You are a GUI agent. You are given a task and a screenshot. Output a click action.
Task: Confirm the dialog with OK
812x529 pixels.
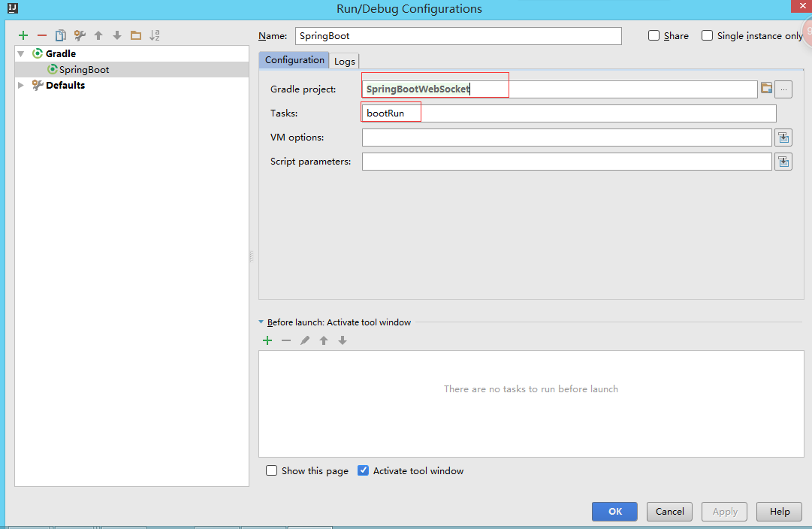tap(614, 512)
